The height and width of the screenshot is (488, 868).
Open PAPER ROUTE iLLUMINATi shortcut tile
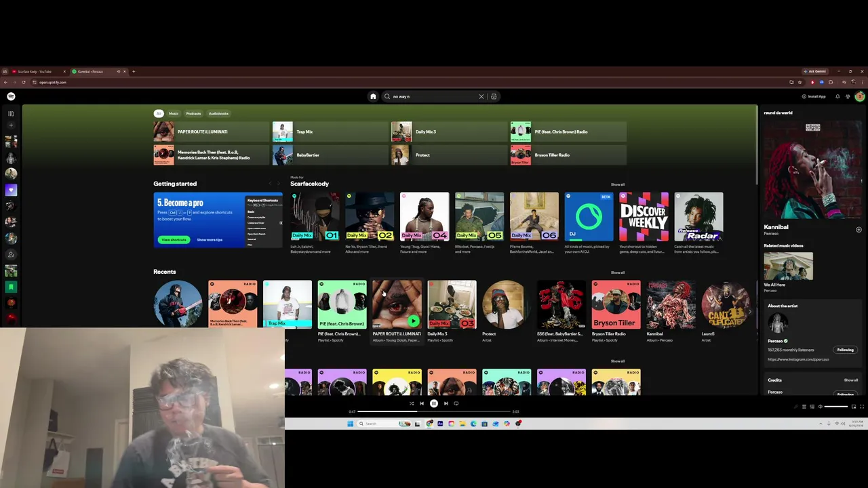click(x=212, y=131)
